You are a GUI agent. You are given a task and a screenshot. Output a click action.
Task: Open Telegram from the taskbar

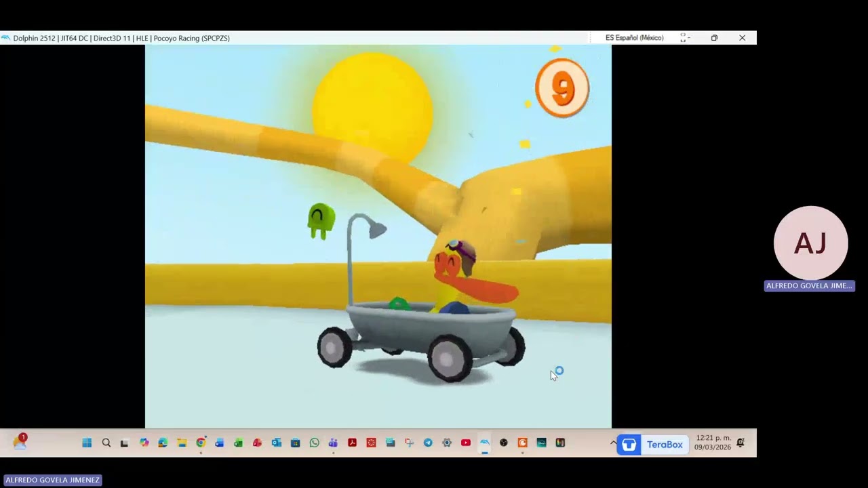(428, 443)
